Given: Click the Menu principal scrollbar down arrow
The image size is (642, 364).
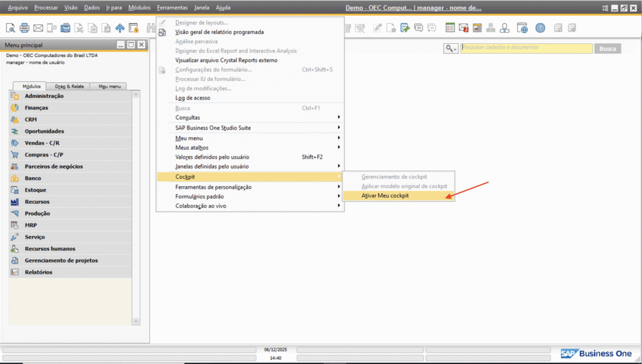Looking at the screenshot, I should [136, 321].
